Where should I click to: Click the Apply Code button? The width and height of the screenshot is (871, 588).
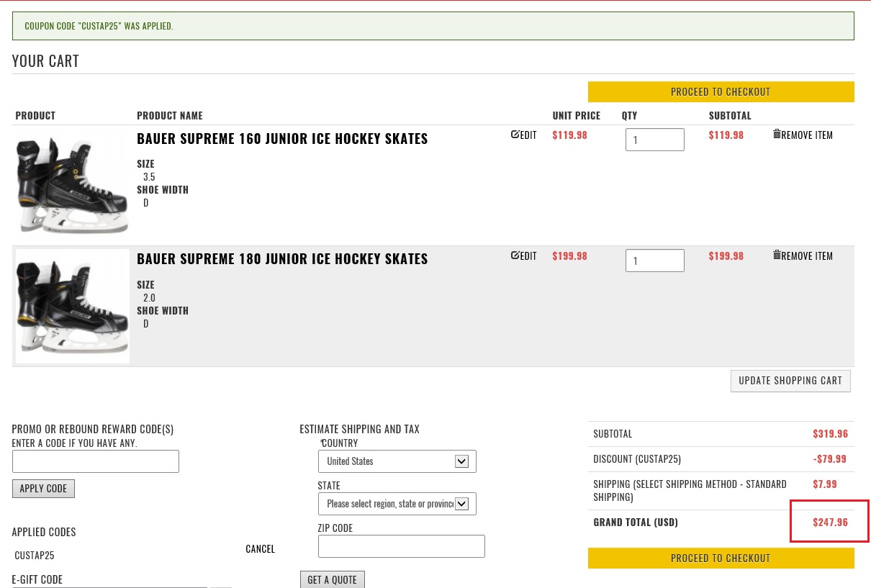click(43, 489)
